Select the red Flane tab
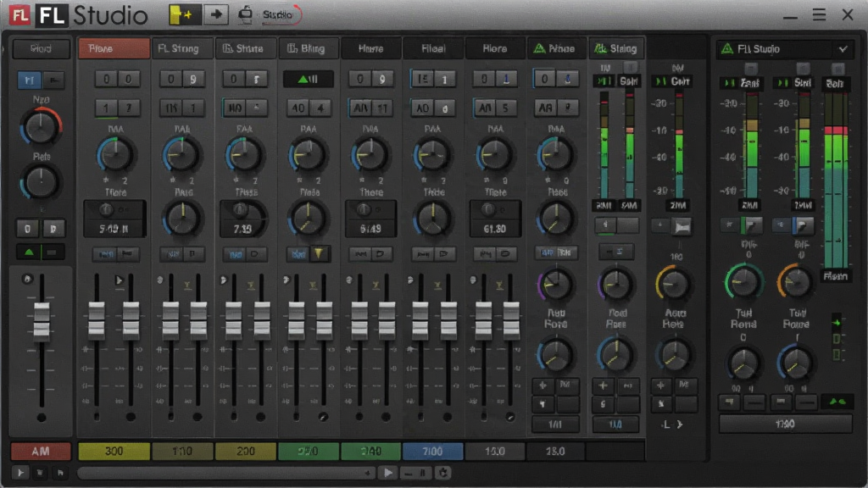The image size is (868, 488). click(x=114, y=48)
